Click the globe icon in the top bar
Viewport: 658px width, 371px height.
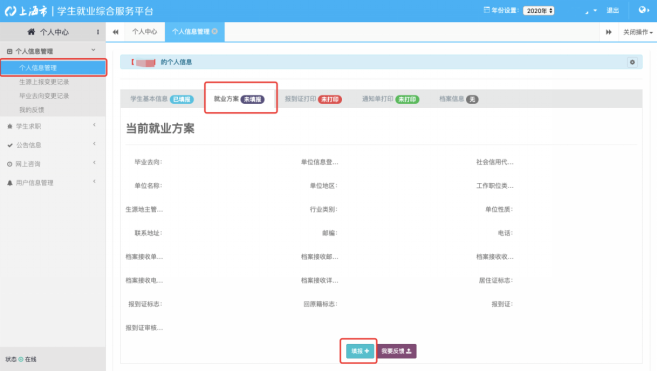click(642, 10)
